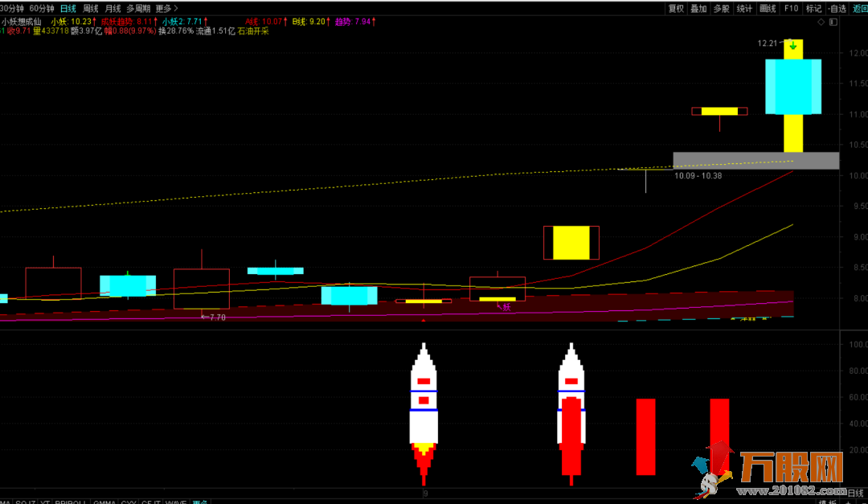The height and width of the screenshot is (504, 868).
Task: Click the second rocket signal indicator
Action: 571,413
